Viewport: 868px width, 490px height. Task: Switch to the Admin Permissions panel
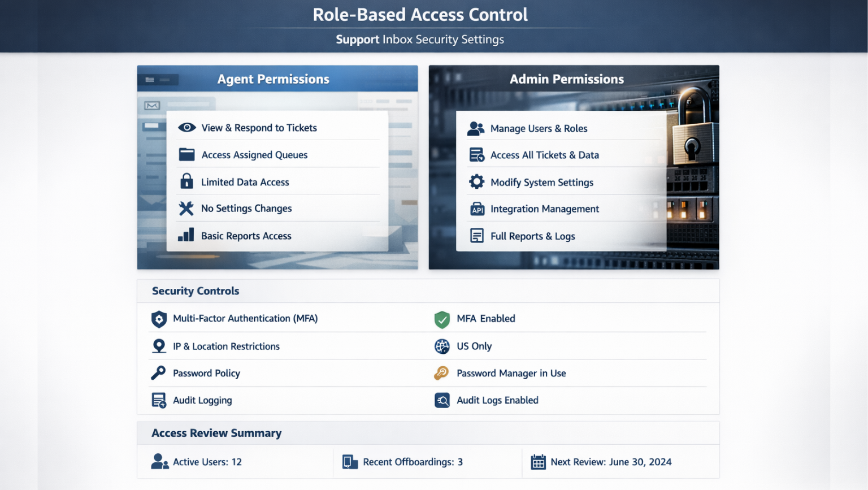click(567, 79)
